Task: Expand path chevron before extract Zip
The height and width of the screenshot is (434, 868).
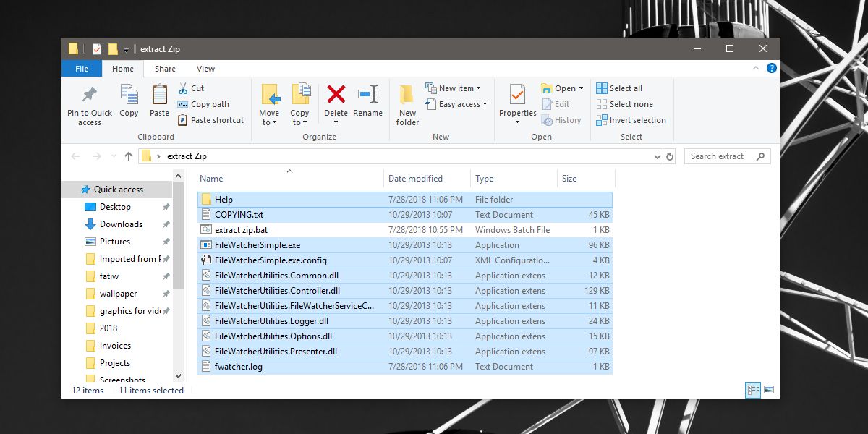Action: pyautogui.click(x=158, y=156)
